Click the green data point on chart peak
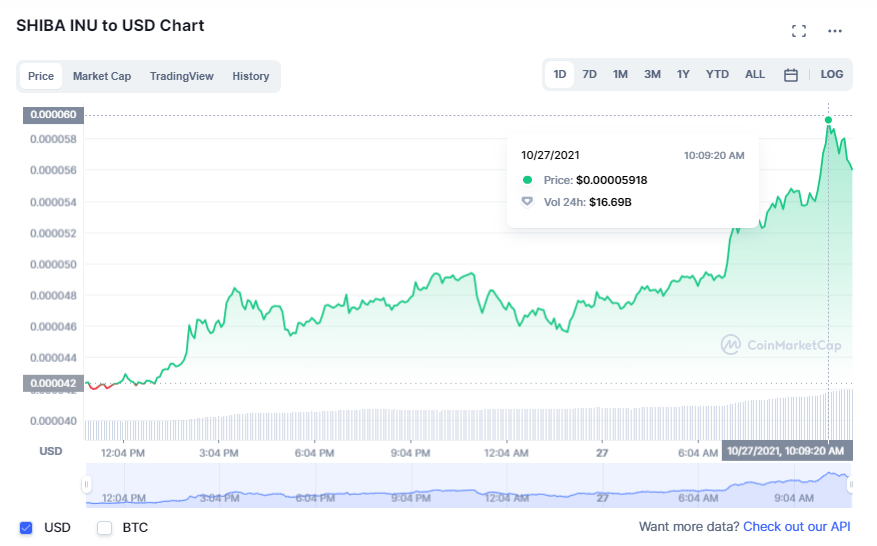The height and width of the screenshot is (546, 877). pyautogui.click(x=828, y=120)
